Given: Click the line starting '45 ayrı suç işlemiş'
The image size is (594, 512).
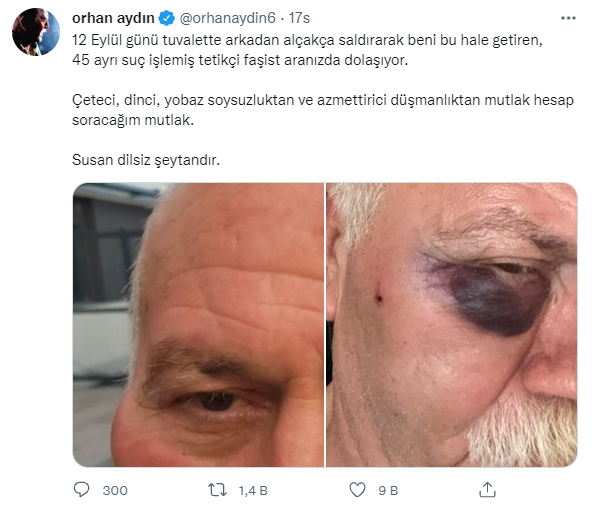Looking at the screenshot, I should 240,60.
